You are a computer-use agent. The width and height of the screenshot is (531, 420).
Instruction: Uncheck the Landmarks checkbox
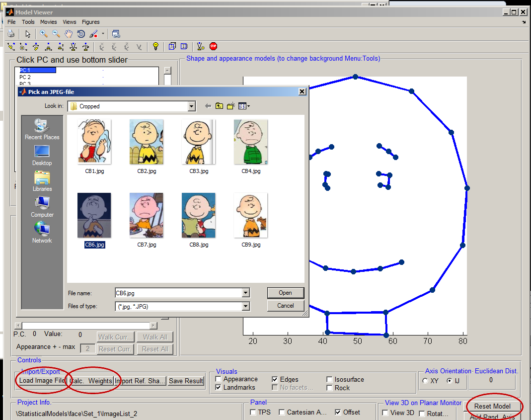(219, 388)
